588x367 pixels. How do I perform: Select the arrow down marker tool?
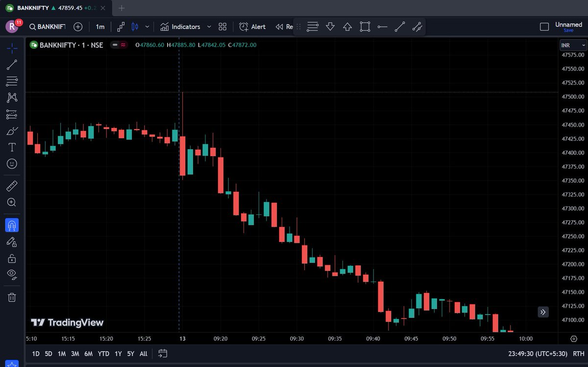click(330, 26)
